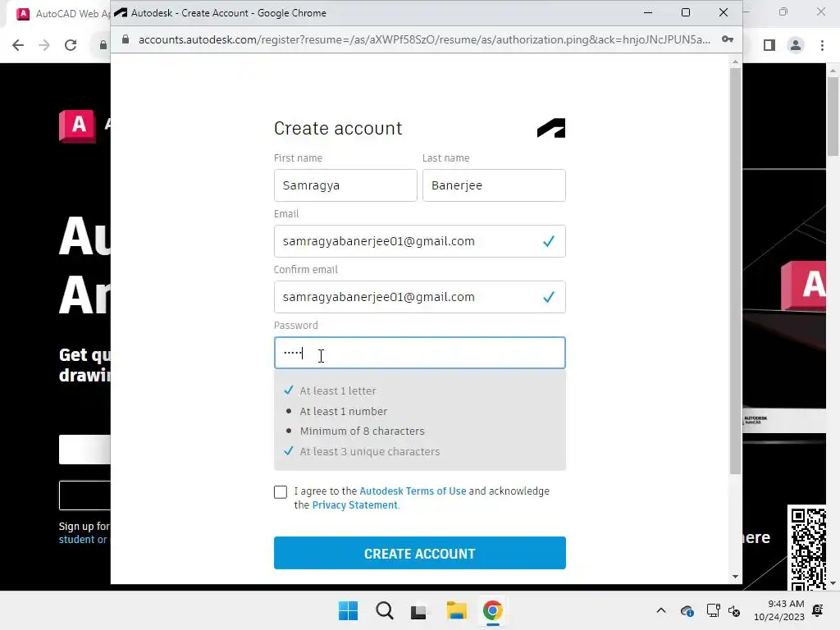Show hidden icons in the system tray
The height and width of the screenshot is (630, 840).
click(661, 610)
